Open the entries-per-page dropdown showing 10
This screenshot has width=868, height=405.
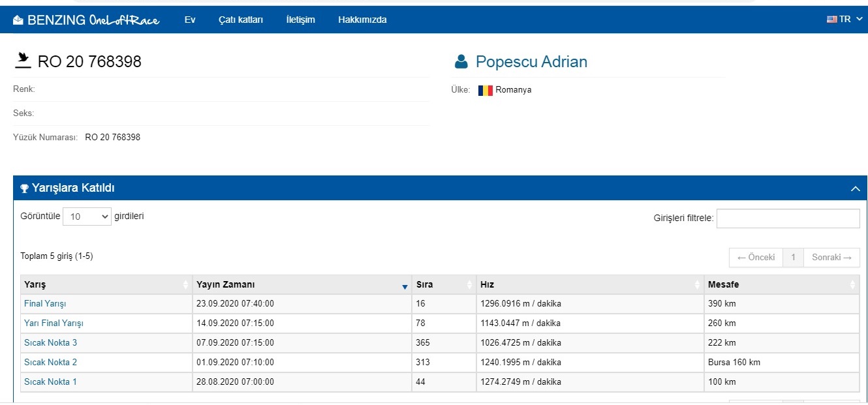coord(87,216)
